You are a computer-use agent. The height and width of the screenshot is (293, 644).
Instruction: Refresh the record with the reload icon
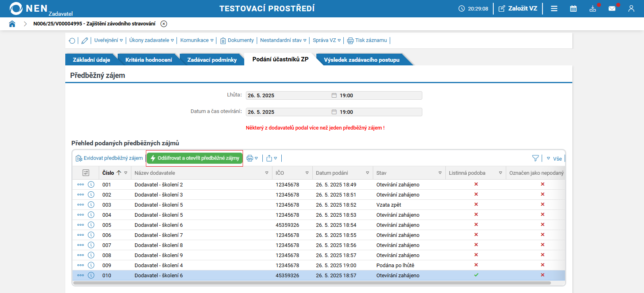coord(72,40)
